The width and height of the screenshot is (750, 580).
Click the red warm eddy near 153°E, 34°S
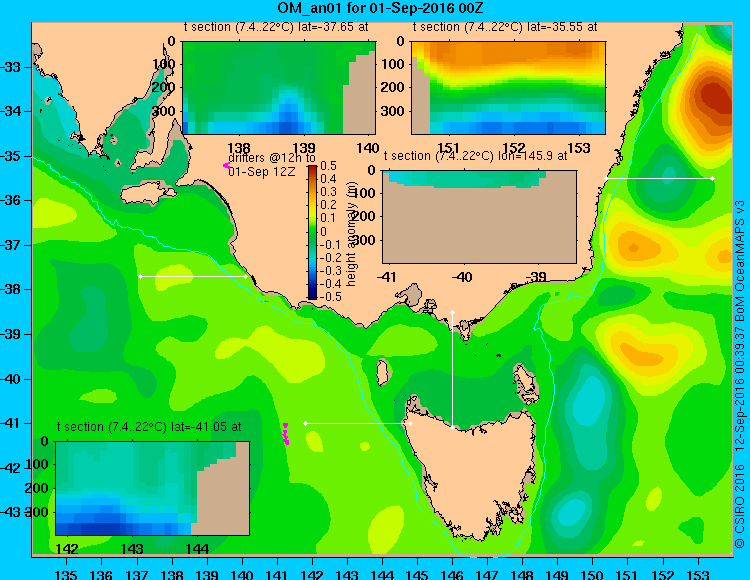(x=714, y=98)
